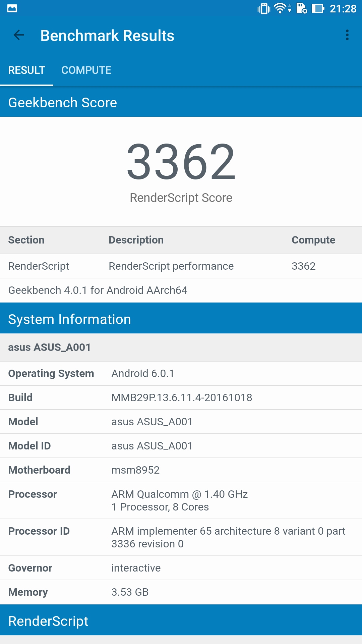362x644 pixels.
Task: Tap the screenshot notification icon in status bar
Action: pyautogui.click(x=12, y=8)
